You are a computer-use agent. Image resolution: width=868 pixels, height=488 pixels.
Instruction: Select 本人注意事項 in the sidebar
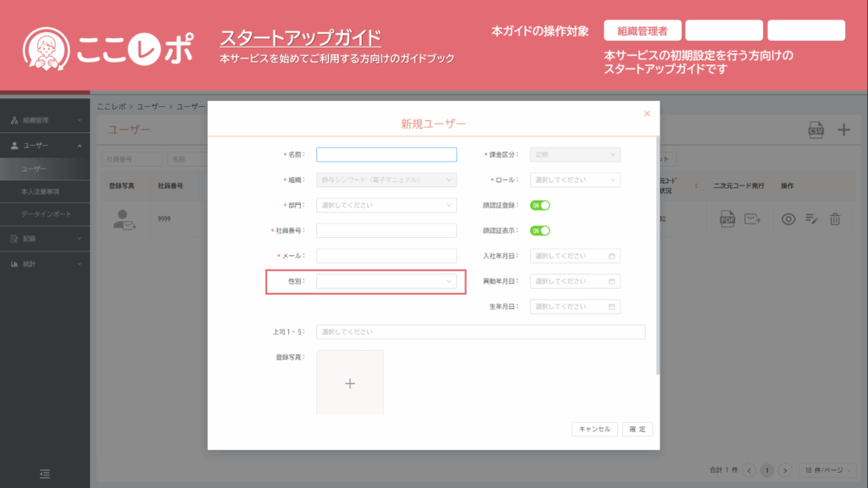(41, 192)
